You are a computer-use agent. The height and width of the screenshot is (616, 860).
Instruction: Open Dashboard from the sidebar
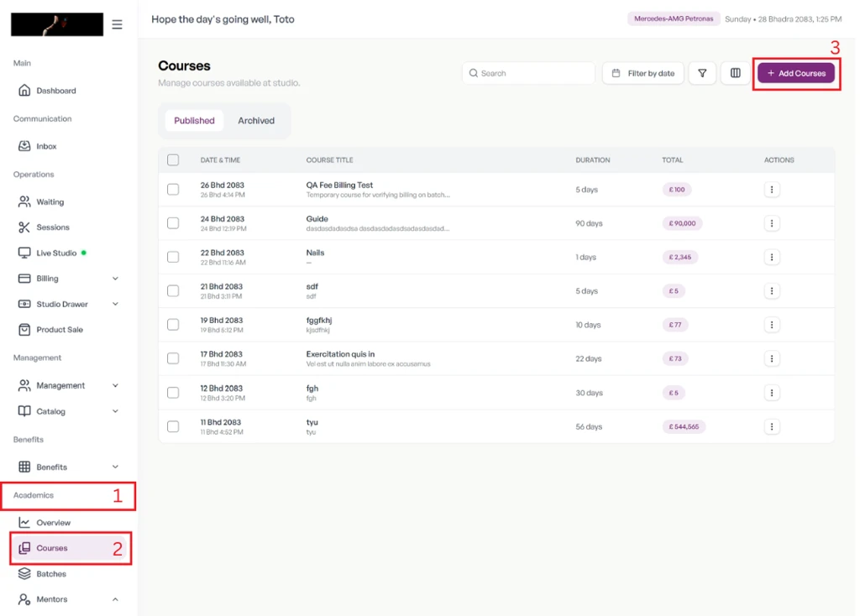[x=47, y=91]
